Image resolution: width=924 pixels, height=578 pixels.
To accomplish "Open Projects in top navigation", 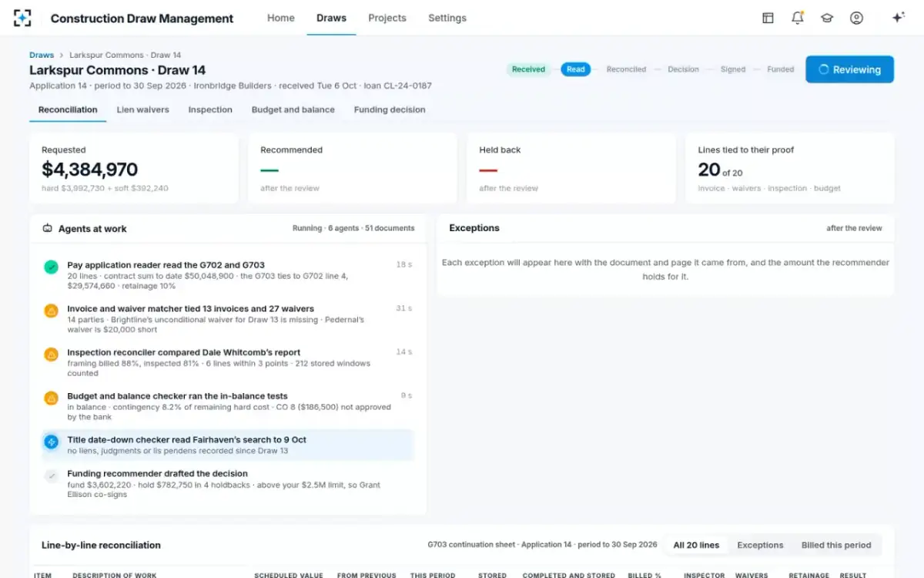I will click(387, 18).
